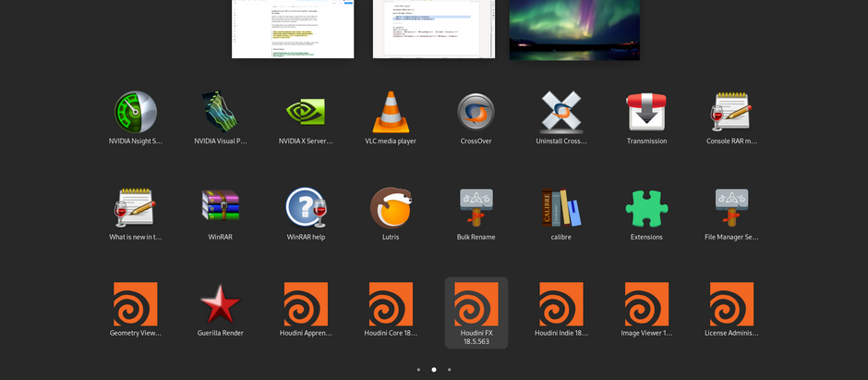
Task: Open File Manager Settings
Action: click(x=732, y=208)
